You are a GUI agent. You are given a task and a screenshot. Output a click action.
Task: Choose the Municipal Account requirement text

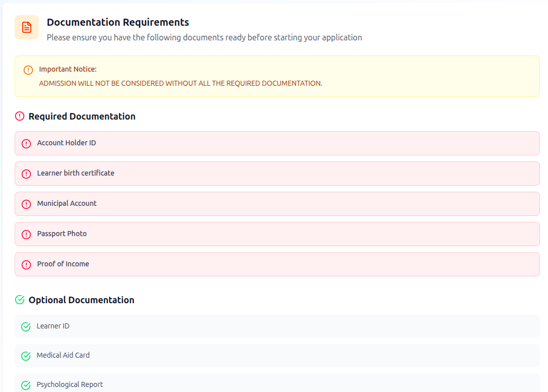click(x=67, y=203)
